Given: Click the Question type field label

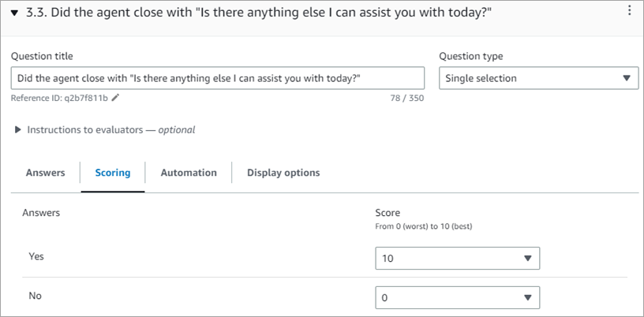Looking at the screenshot, I should (x=470, y=56).
